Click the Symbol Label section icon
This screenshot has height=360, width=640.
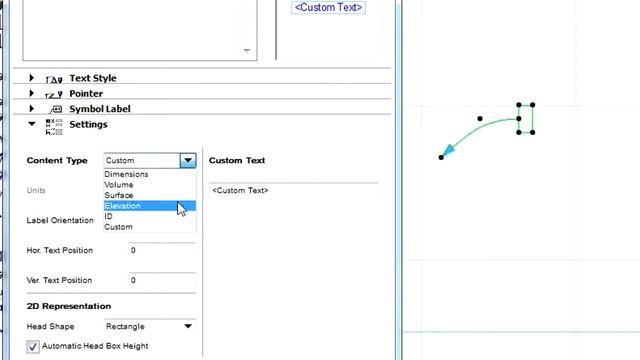pyautogui.click(x=55, y=109)
